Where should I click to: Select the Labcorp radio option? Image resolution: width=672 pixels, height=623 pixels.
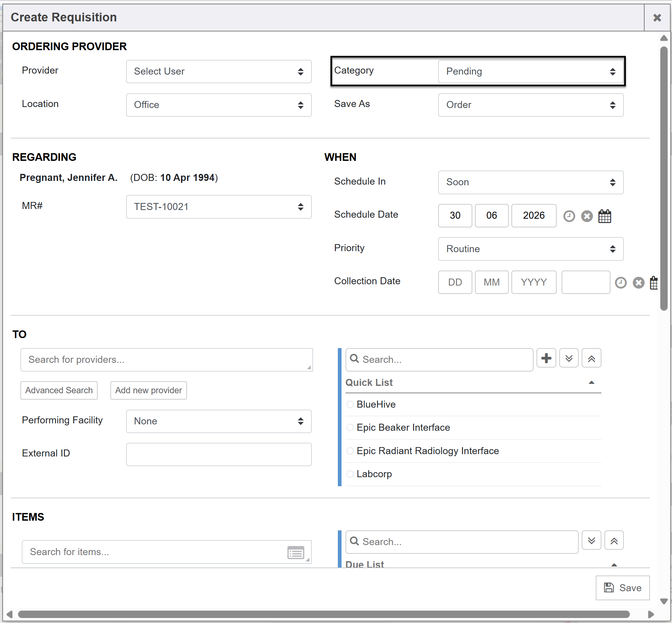tap(350, 474)
